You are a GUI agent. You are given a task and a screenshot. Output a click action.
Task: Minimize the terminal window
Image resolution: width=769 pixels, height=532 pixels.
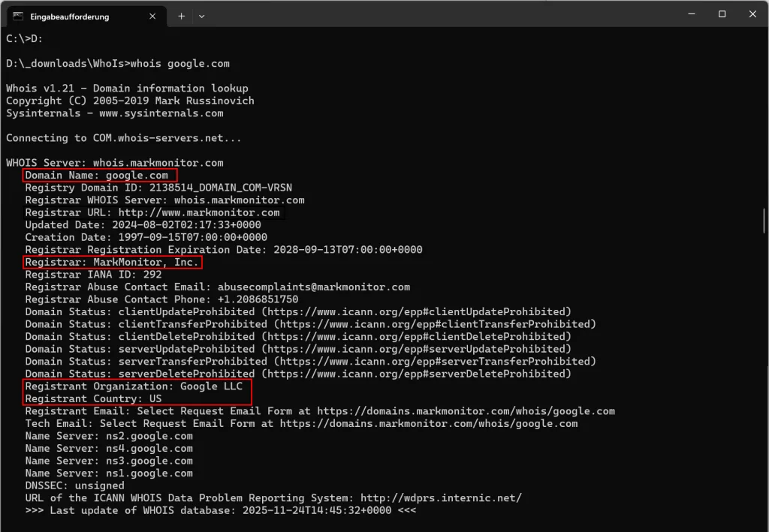coord(690,14)
